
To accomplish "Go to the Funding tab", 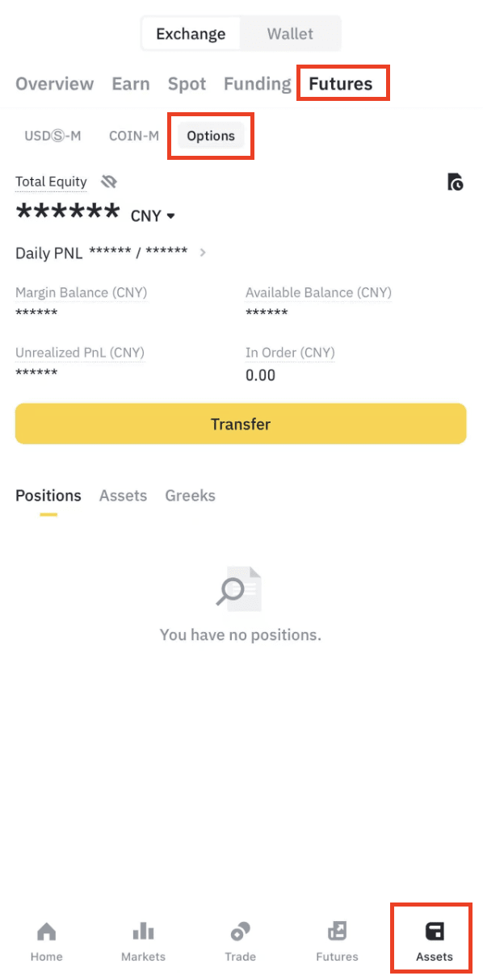I will pos(257,83).
